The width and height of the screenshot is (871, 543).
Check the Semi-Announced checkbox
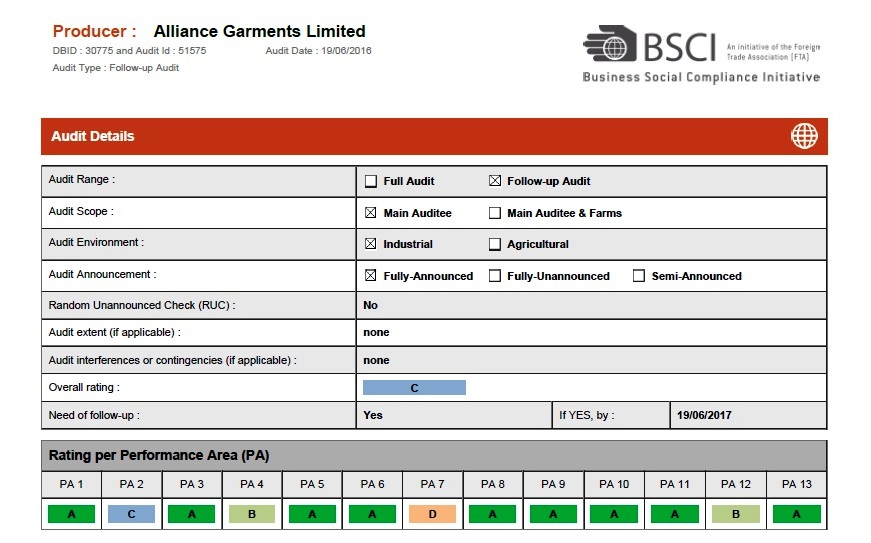[x=639, y=276]
